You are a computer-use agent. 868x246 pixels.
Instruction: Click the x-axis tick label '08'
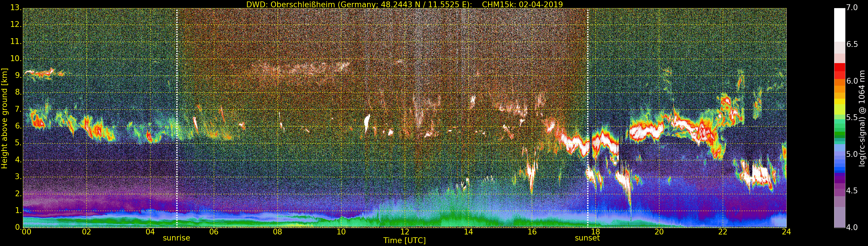point(277,232)
